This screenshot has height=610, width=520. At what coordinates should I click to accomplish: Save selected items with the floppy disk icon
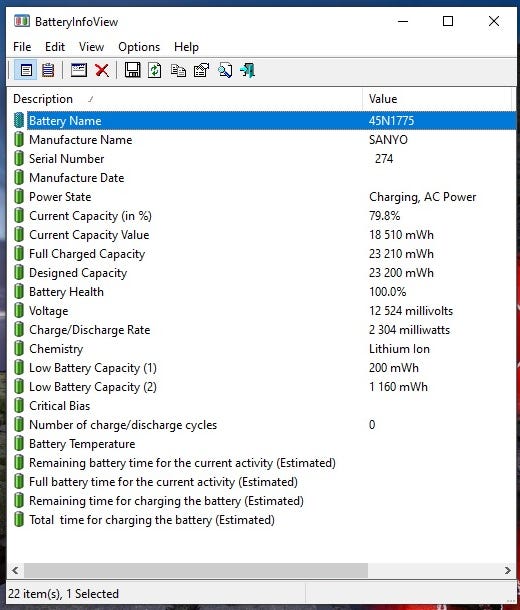point(133,70)
